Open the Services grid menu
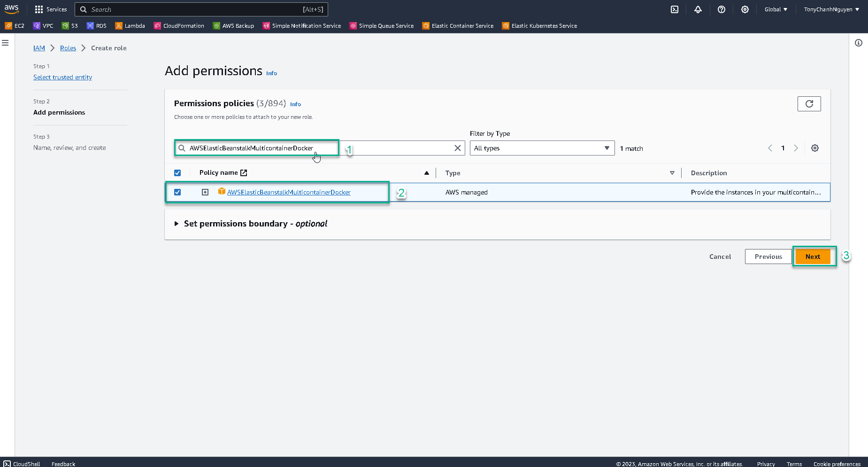Viewport: 868px width, 467px height. tap(51, 9)
